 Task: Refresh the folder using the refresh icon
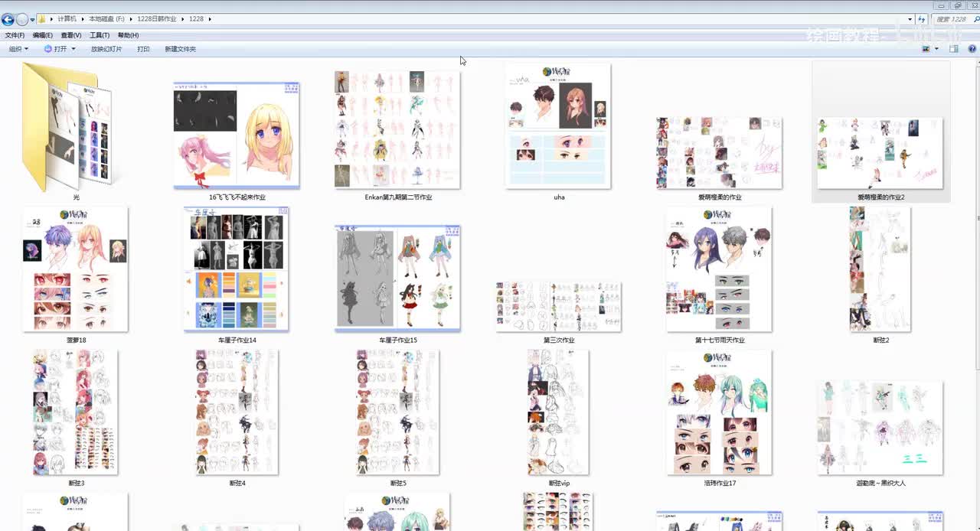(923, 19)
